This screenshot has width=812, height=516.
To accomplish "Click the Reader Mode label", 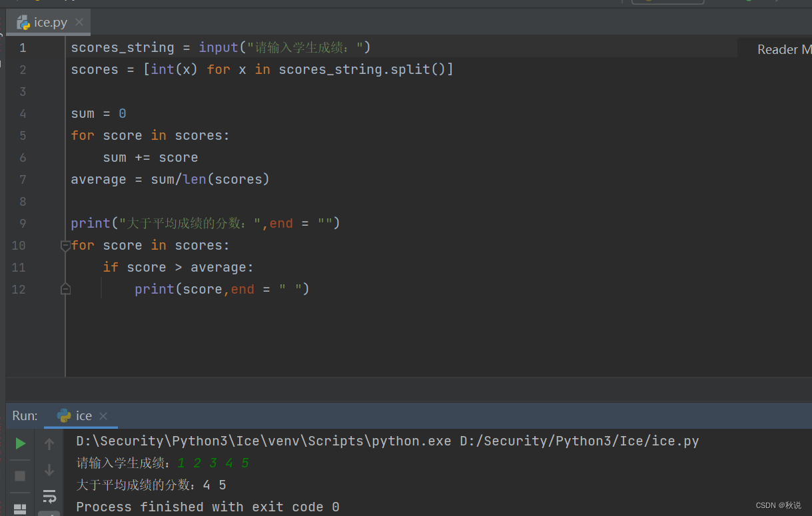I will coord(784,49).
